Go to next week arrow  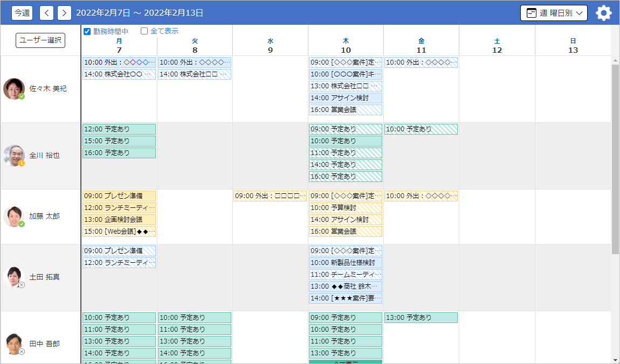coord(64,13)
